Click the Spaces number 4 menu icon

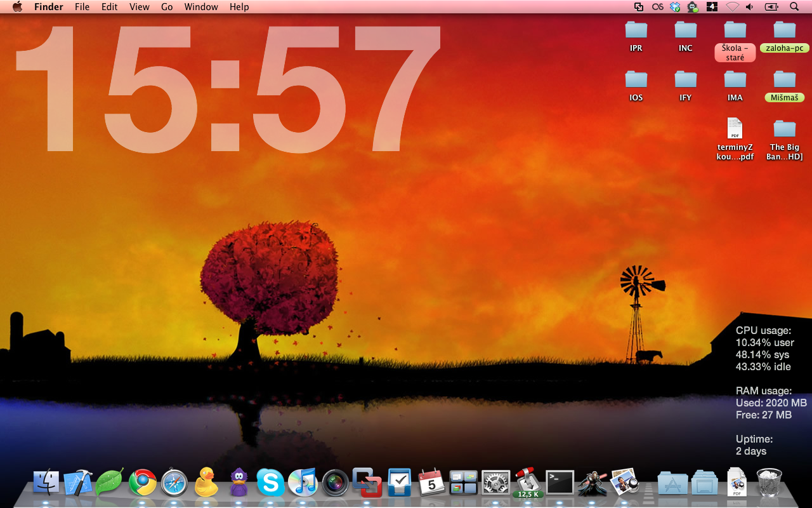[x=712, y=7]
